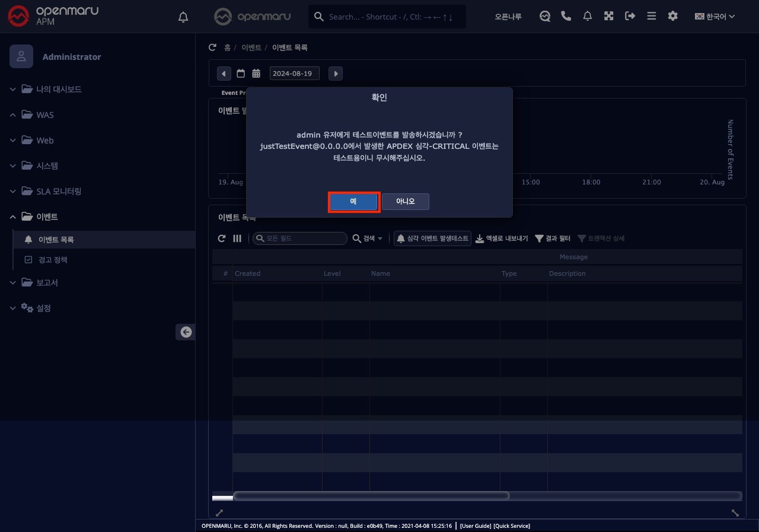The width and height of the screenshot is (759, 532).
Task: Click the sidebar collapse arrow button
Action: 186,332
